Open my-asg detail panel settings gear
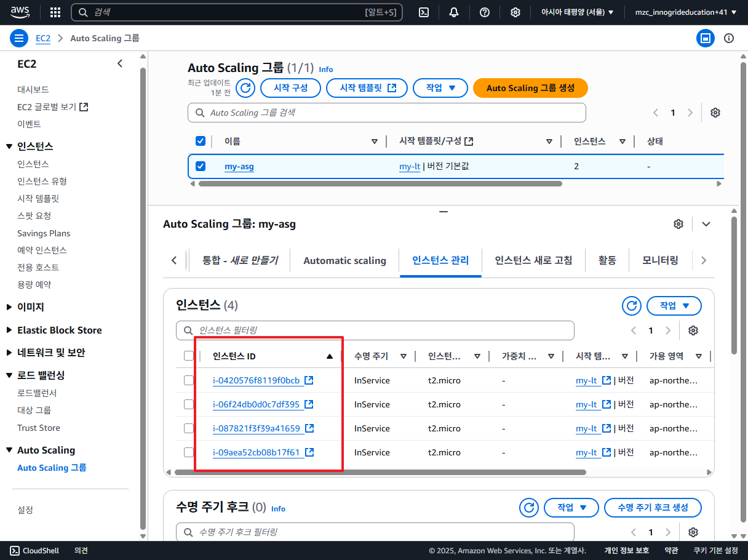 pyautogui.click(x=678, y=224)
